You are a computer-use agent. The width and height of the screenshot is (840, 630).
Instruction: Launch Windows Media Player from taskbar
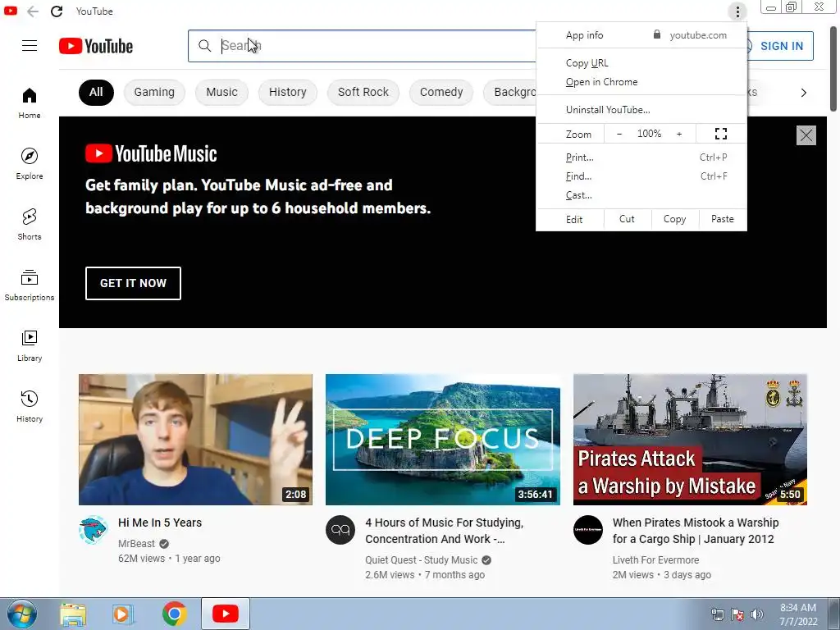[123, 614]
